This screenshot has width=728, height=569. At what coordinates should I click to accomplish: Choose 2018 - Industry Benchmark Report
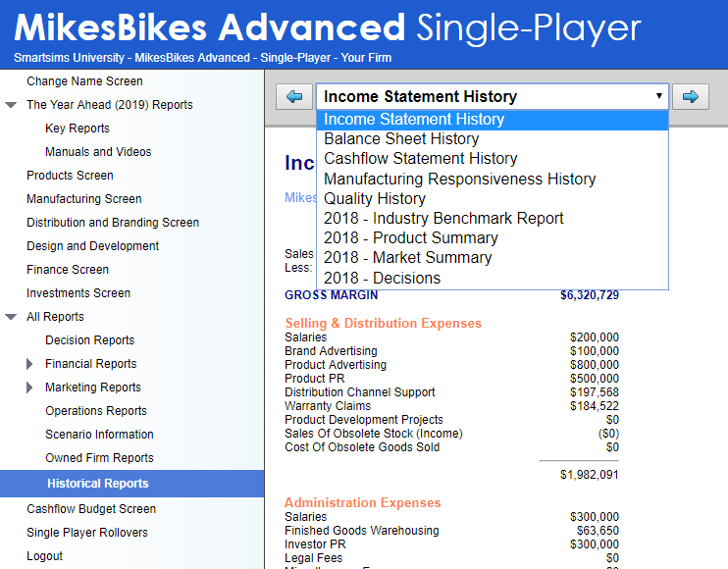(x=443, y=218)
